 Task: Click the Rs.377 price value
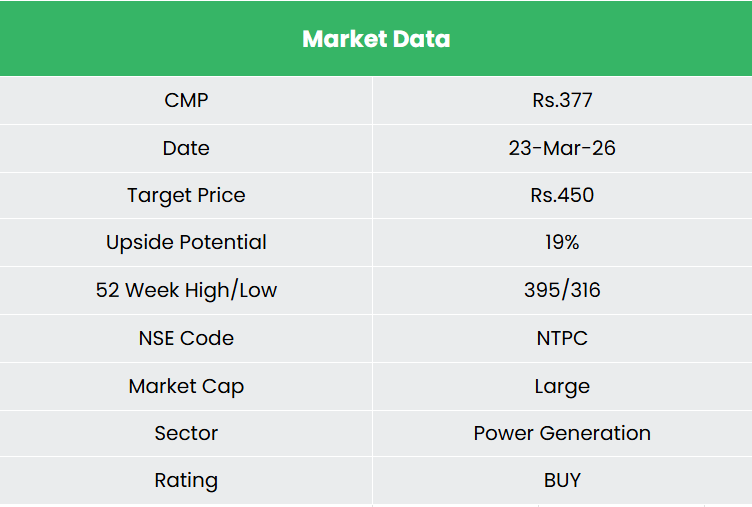point(562,100)
